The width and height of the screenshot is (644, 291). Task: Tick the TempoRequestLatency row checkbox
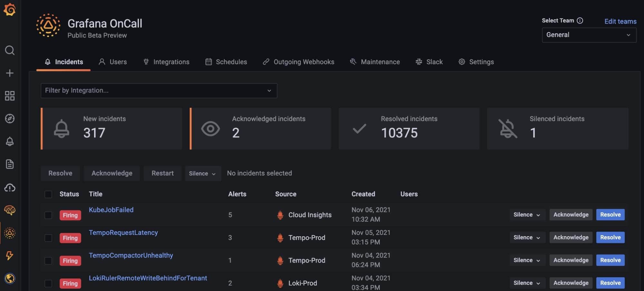(48, 238)
